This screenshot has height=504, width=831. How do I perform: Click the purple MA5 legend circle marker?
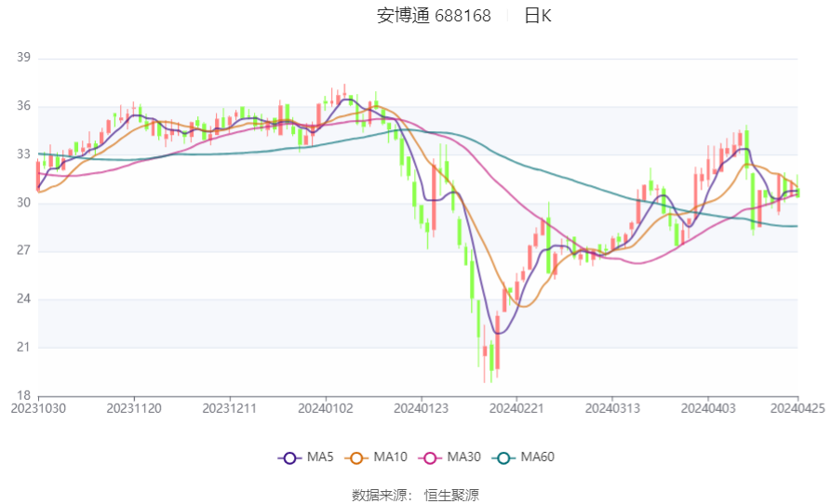tap(289, 458)
